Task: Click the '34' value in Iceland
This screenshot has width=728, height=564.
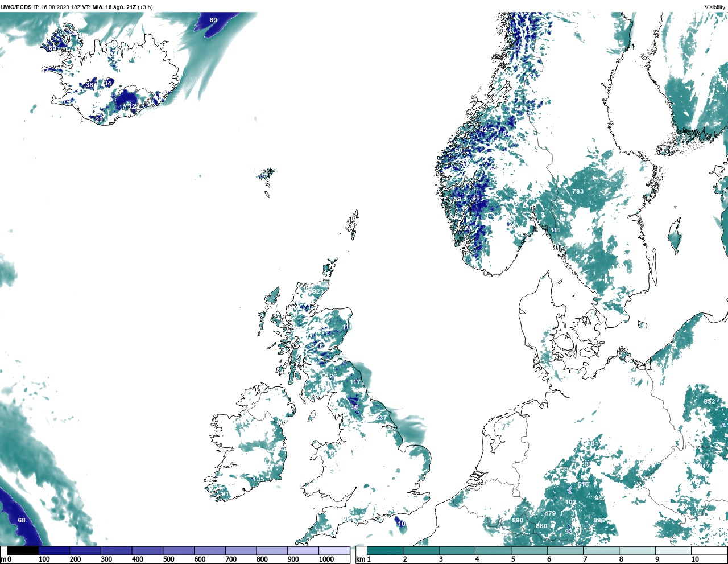Action: click(x=107, y=84)
